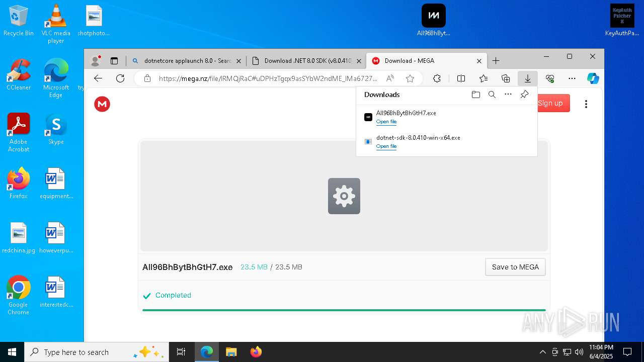This screenshot has width=644, height=362.
Task: Launch Copilot from Edge toolbar
Action: point(593,78)
